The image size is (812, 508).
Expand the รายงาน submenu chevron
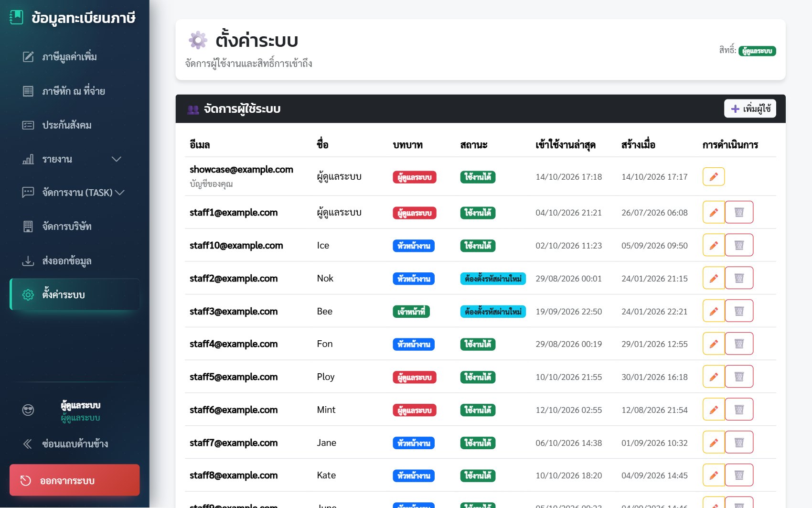coord(117,159)
